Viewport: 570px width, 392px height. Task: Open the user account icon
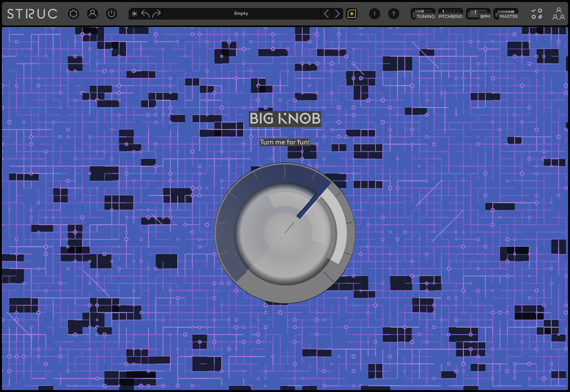(92, 14)
